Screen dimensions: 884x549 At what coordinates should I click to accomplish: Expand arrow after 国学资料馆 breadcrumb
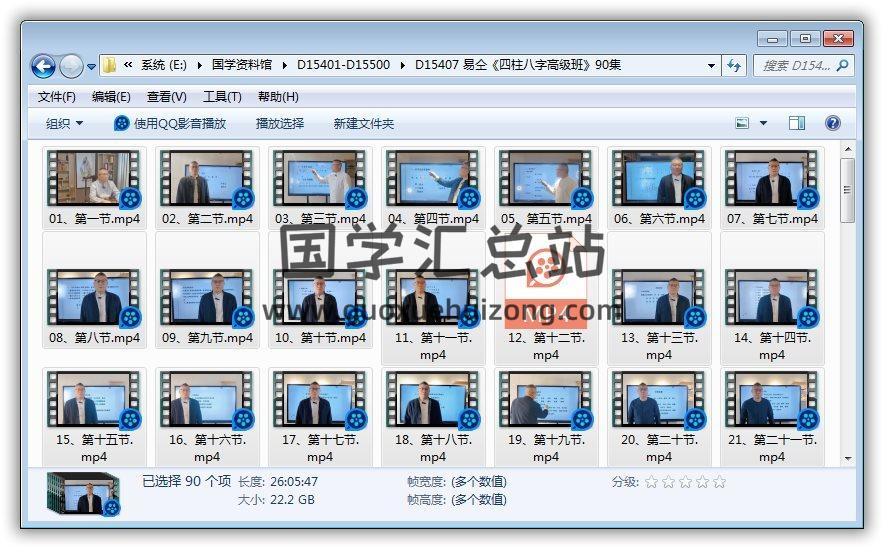point(285,65)
